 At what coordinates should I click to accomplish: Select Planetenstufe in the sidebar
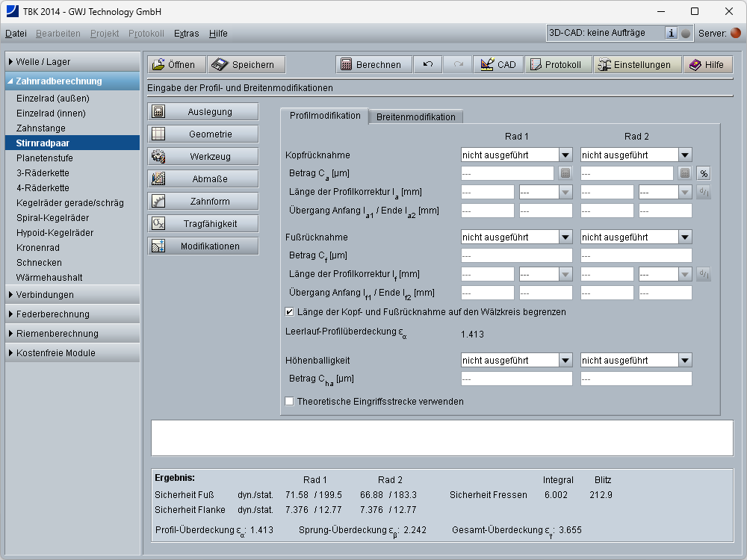pyautogui.click(x=45, y=158)
